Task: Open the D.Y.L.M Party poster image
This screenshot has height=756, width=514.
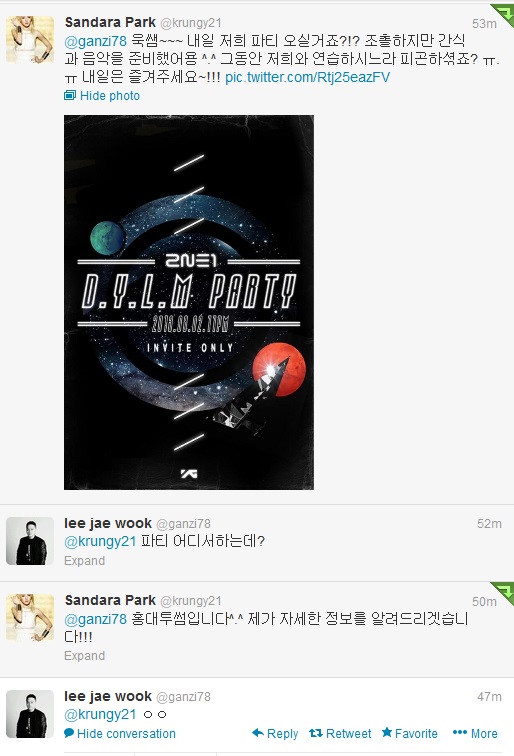Action: pyautogui.click(x=189, y=302)
